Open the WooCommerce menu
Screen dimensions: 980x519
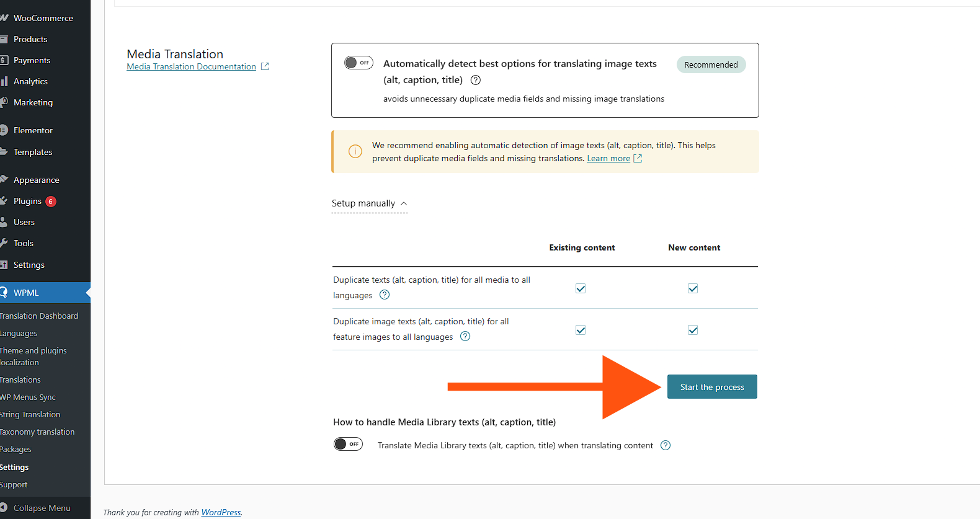pos(43,18)
